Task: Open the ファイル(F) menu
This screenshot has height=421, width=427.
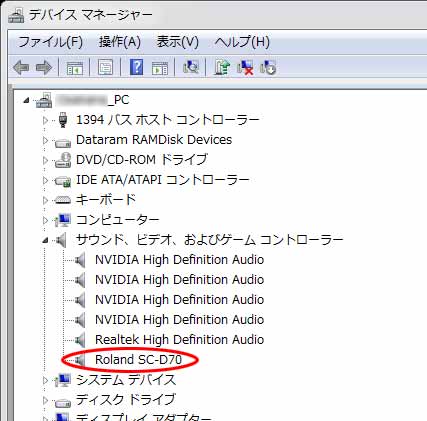Action: click(50, 42)
